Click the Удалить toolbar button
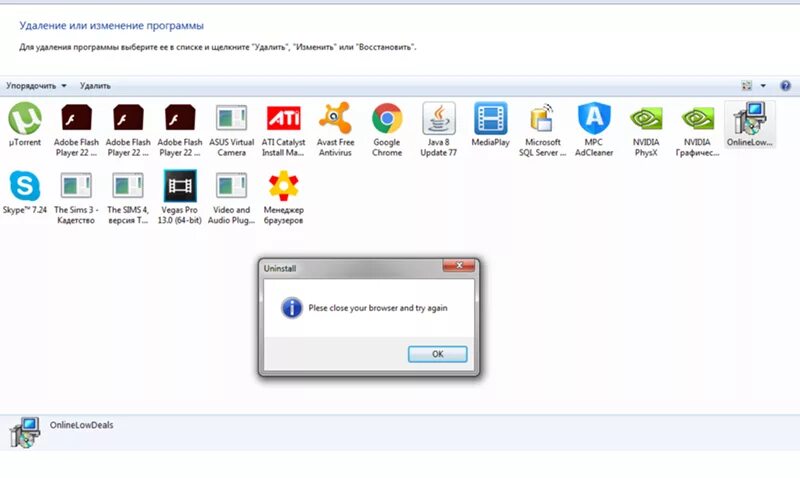 point(95,86)
